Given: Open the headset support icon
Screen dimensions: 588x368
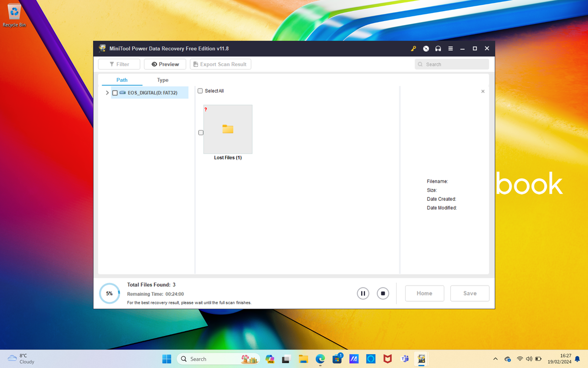Looking at the screenshot, I should (x=438, y=49).
